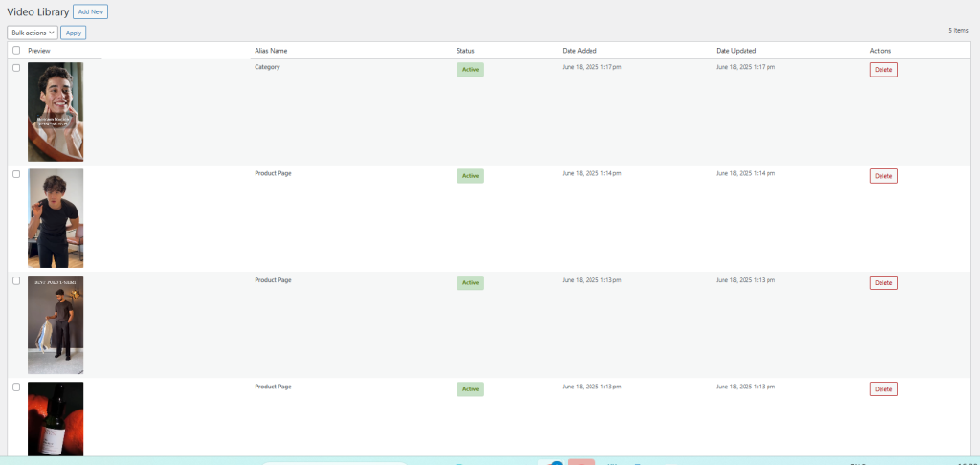This screenshot has width=980, height=465.
Task: Delete the polo t-shirt video row
Action: tap(883, 282)
